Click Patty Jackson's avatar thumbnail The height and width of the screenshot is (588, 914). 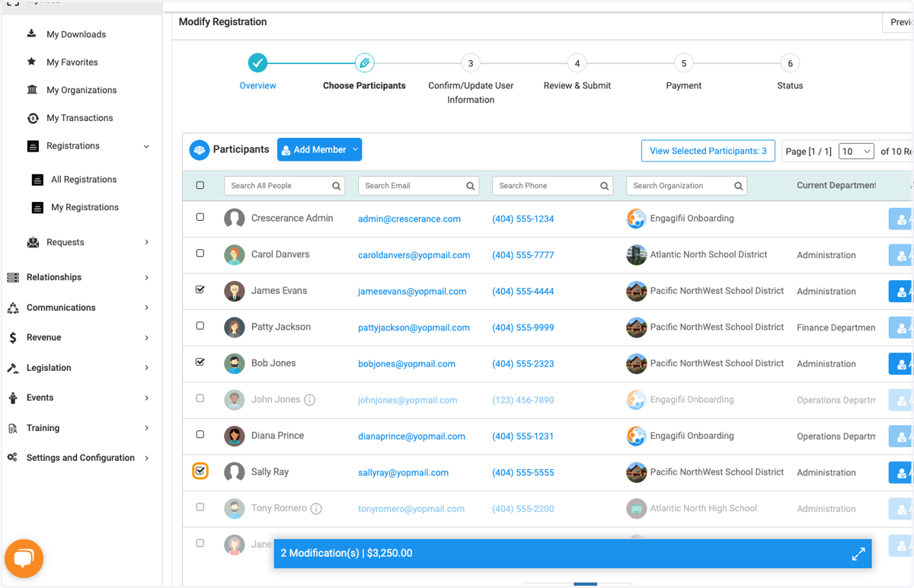[235, 328]
